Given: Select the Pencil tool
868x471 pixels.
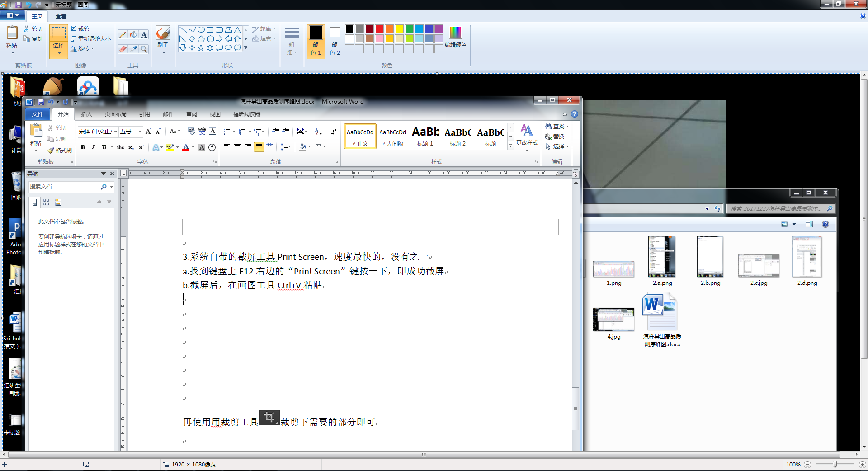Looking at the screenshot, I should [123, 35].
